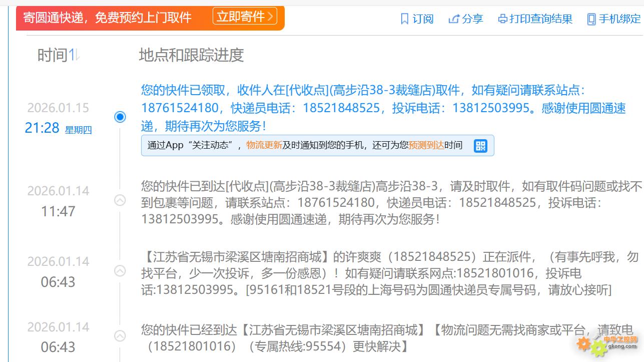This screenshot has height=362, width=644.
Task: Click the printer icon for 打印查询结果
Action: (503, 19)
